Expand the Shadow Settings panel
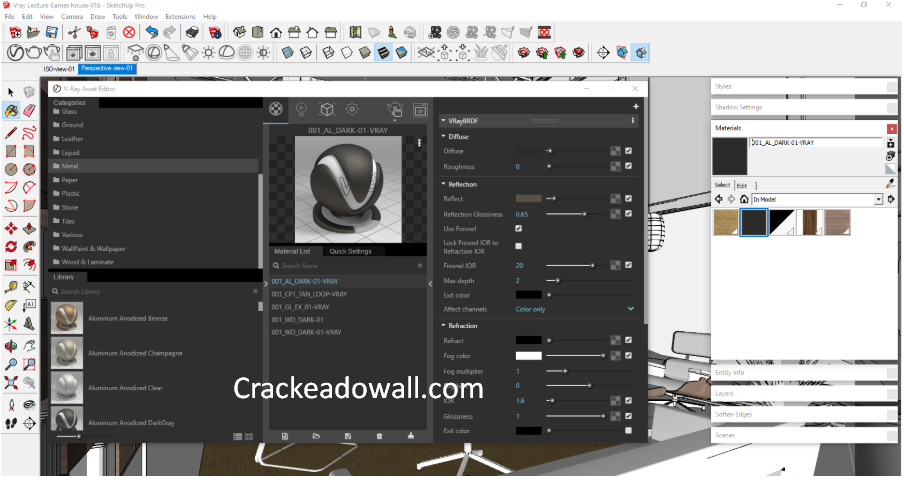 (804, 108)
